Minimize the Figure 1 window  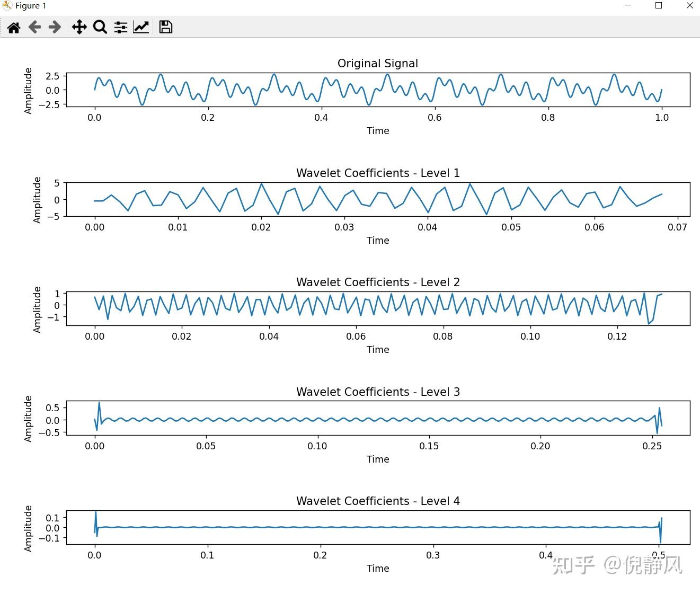[x=628, y=6]
